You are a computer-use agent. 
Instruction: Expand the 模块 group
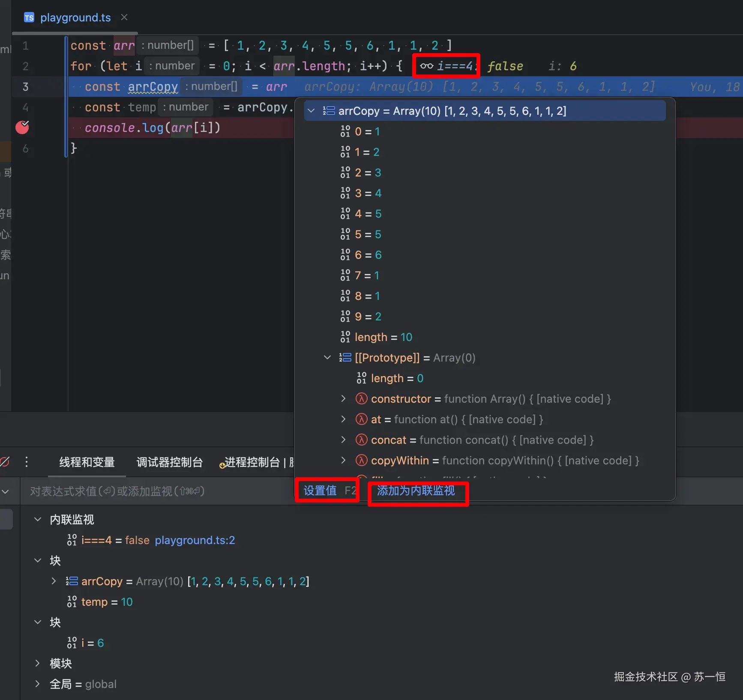coord(38,664)
